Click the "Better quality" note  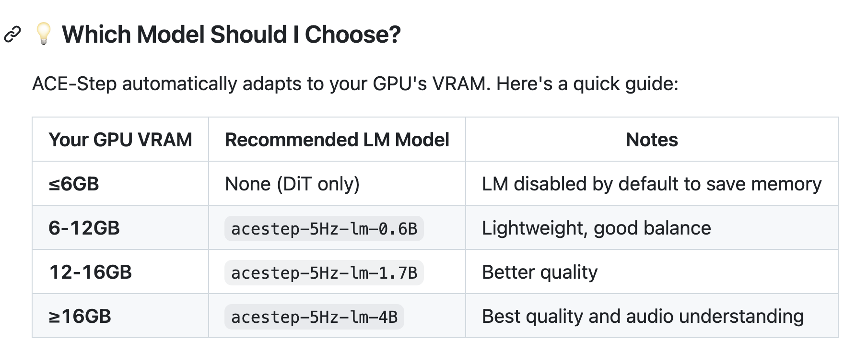click(x=540, y=272)
